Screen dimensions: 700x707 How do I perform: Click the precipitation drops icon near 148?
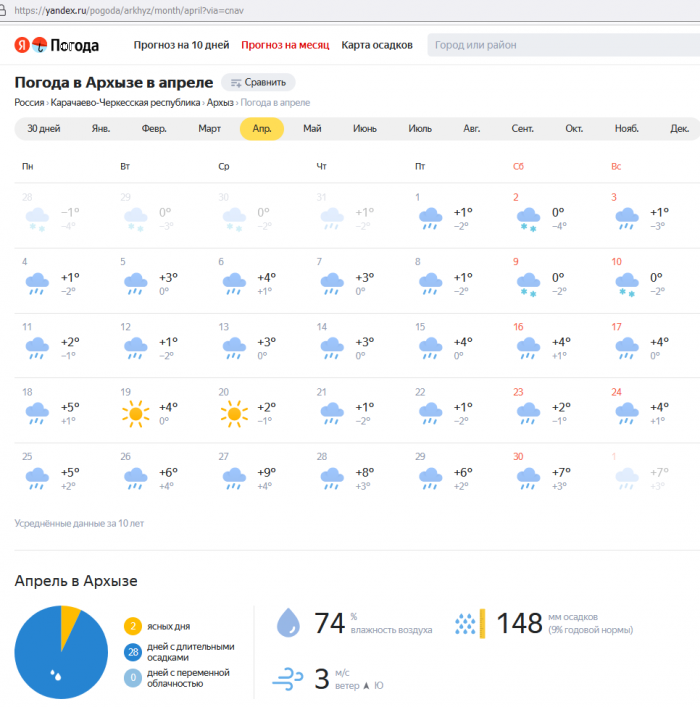pos(465,624)
